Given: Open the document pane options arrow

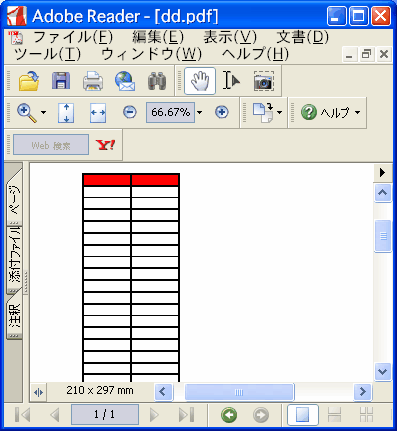Looking at the screenshot, I should [382, 173].
